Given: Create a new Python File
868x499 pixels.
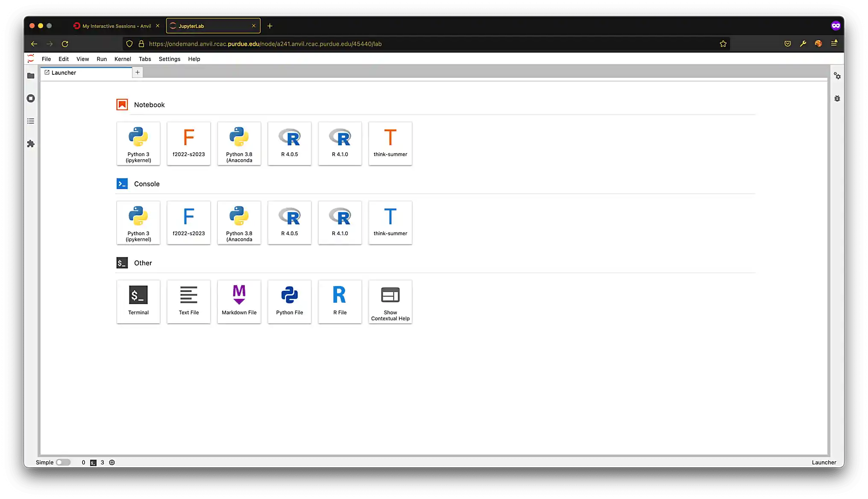Looking at the screenshot, I should [290, 301].
